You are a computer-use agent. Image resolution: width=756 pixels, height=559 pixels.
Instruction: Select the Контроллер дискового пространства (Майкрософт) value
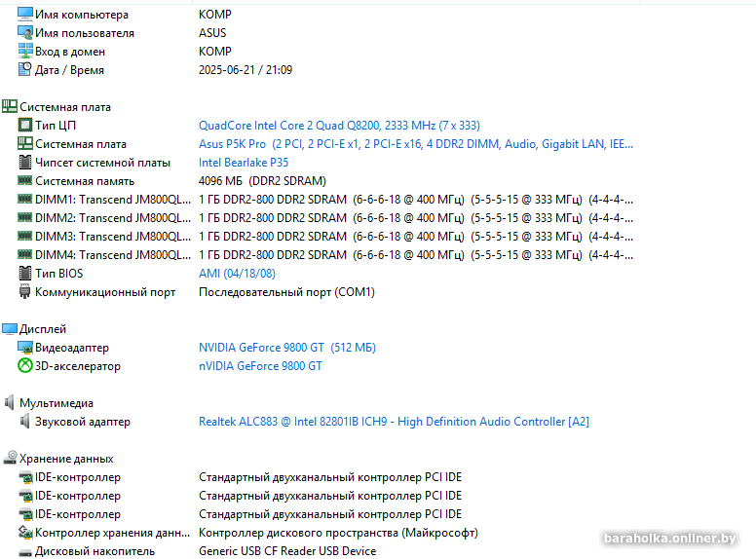(338, 533)
